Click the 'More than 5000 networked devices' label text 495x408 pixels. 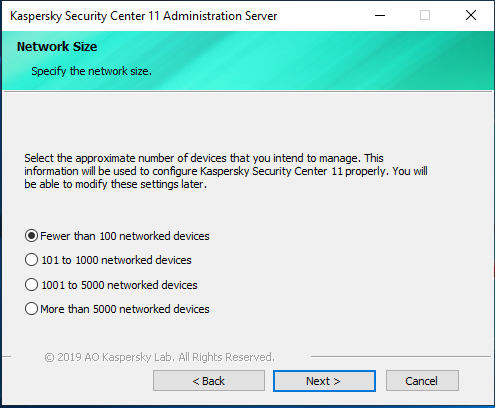(125, 309)
